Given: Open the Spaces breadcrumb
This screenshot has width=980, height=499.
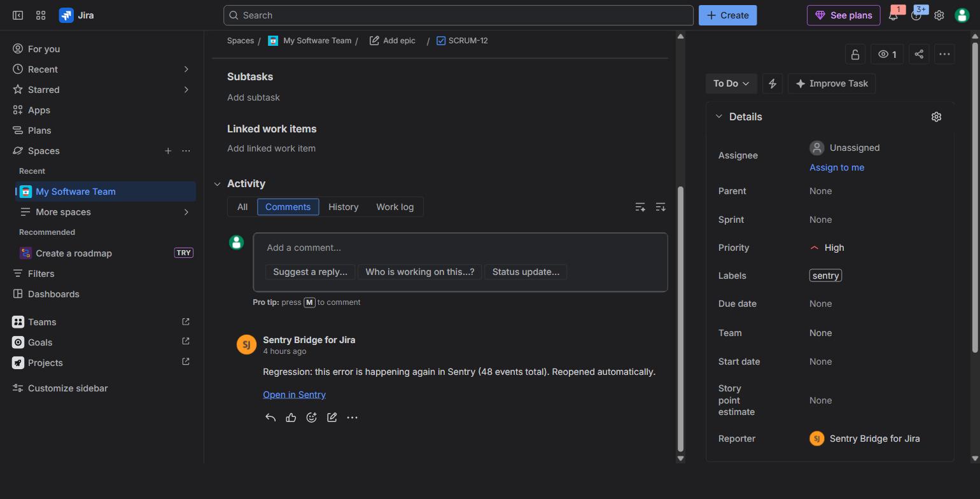Looking at the screenshot, I should point(241,41).
